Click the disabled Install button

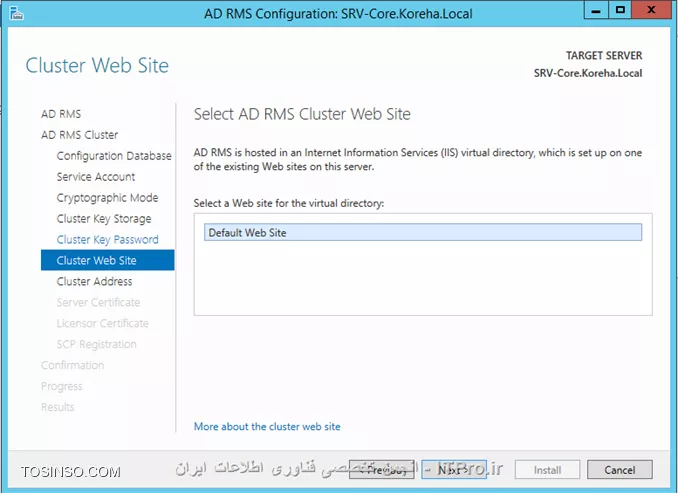(x=547, y=470)
